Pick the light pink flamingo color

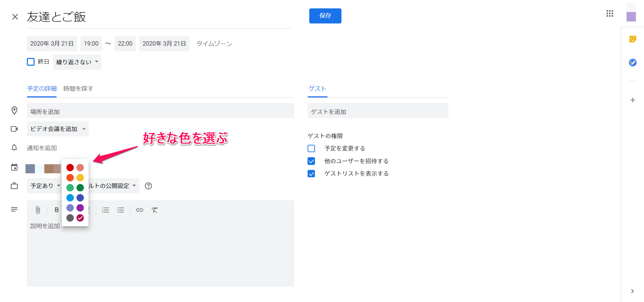(80, 168)
